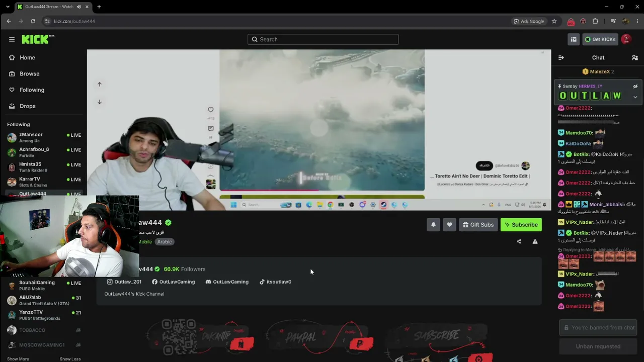This screenshot has height=362, width=644.
Task: Open MalezeX top gifter entry
Action: click(x=598, y=71)
